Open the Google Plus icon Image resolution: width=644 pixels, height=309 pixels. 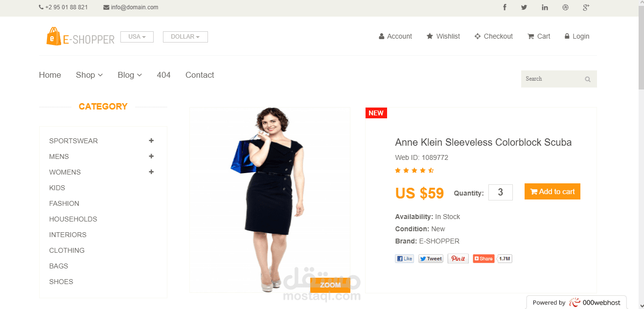[586, 7]
